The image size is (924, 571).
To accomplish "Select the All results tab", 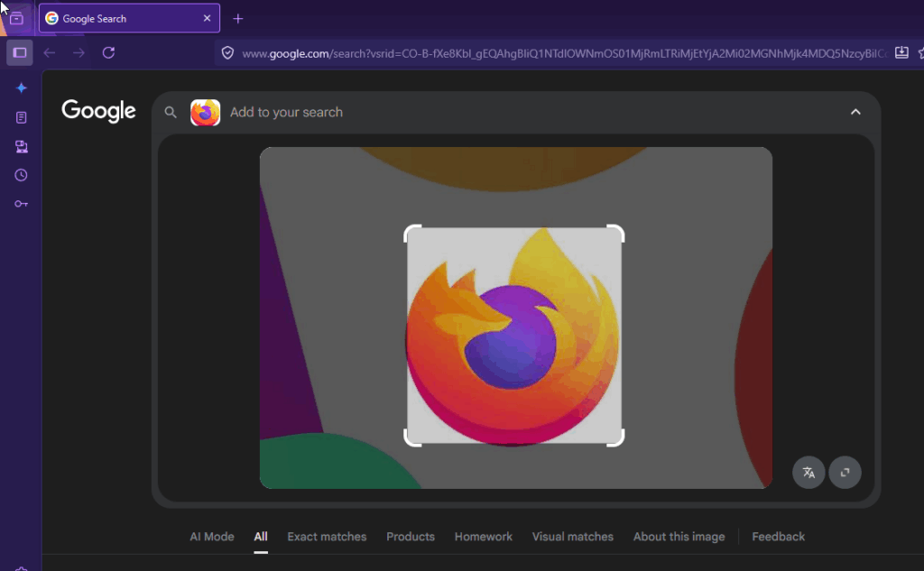I will pos(261,537).
